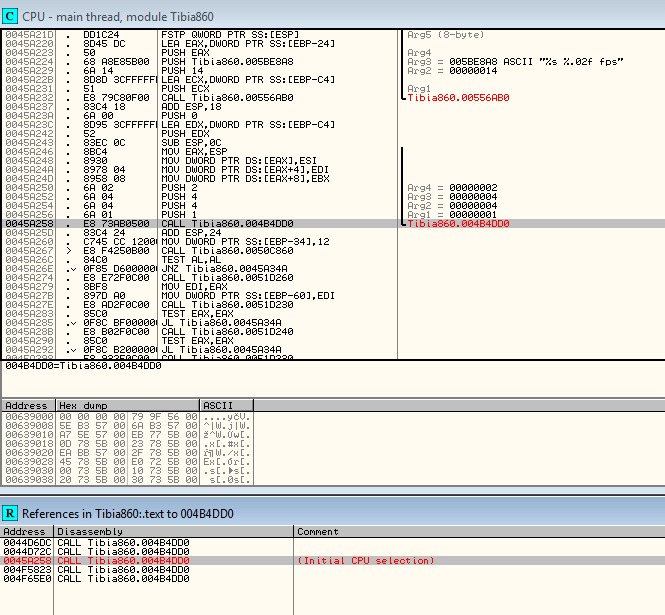Select CALL Tibia860.00556AB0 instruction at 0045A232

pyautogui.click(x=227, y=98)
